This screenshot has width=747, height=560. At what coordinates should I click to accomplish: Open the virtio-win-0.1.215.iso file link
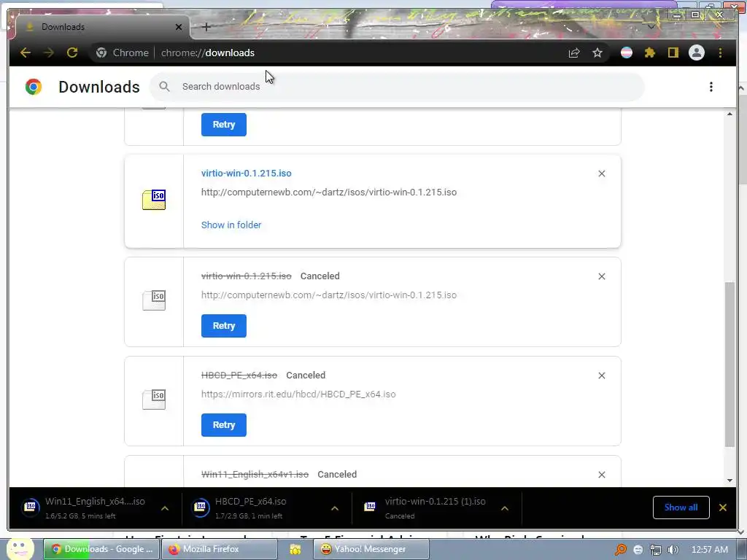(247, 174)
